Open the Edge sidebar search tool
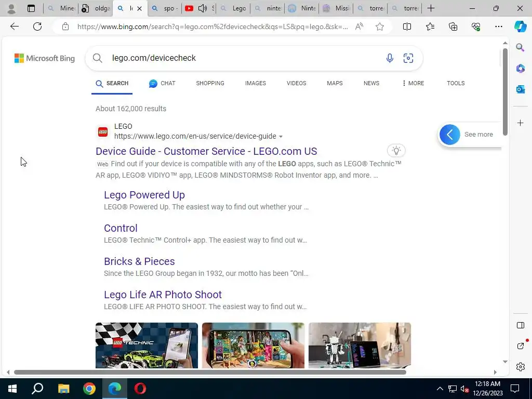 [520, 47]
